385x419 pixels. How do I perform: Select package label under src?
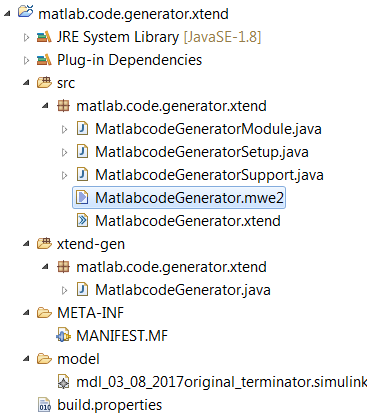click(171, 106)
